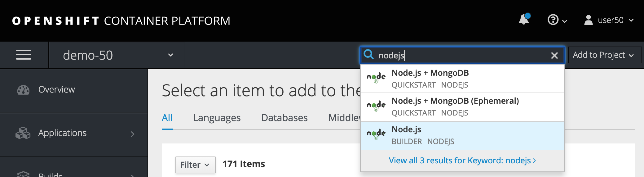Click the search magnifier icon
Image resolution: width=644 pixels, height=177 pixels.
pos(368,54)
